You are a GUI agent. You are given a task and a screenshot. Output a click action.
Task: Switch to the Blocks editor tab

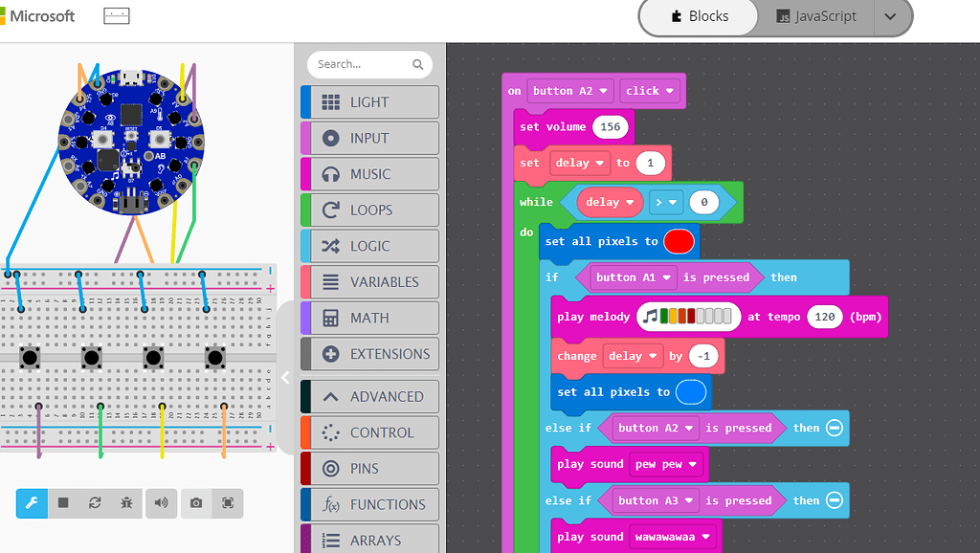[x=699, y=16]
